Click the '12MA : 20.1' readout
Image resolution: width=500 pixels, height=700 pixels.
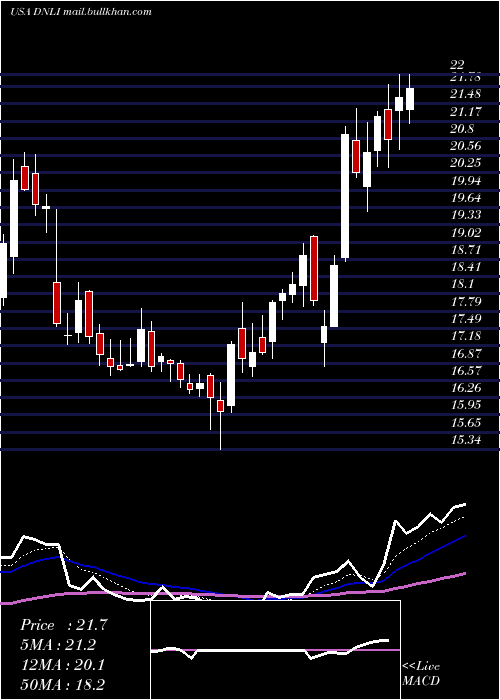point(63,665)
